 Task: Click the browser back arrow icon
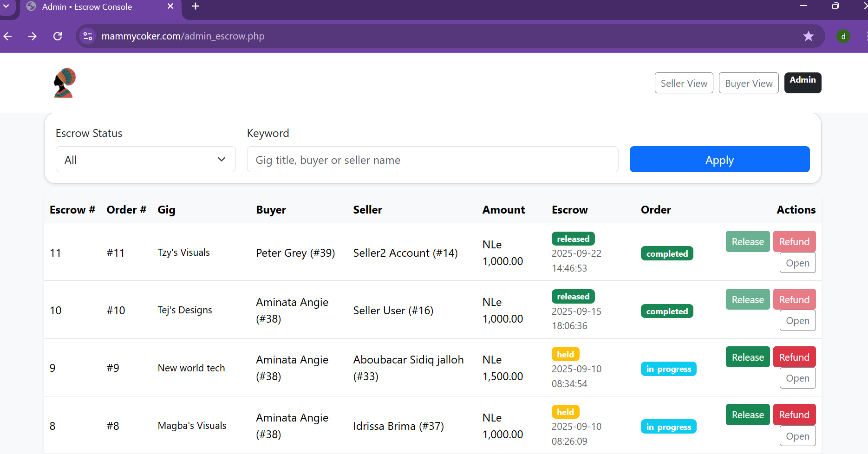(x=8, y=36)
